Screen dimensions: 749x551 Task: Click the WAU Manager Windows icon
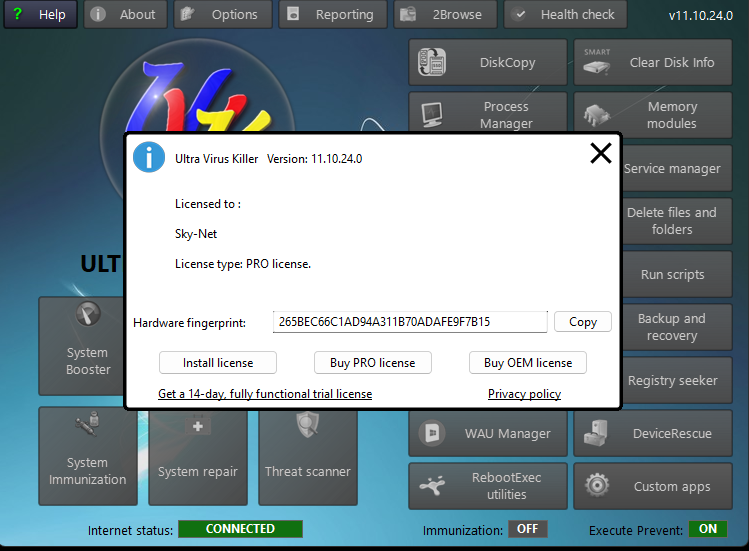(x=432, y=433)
